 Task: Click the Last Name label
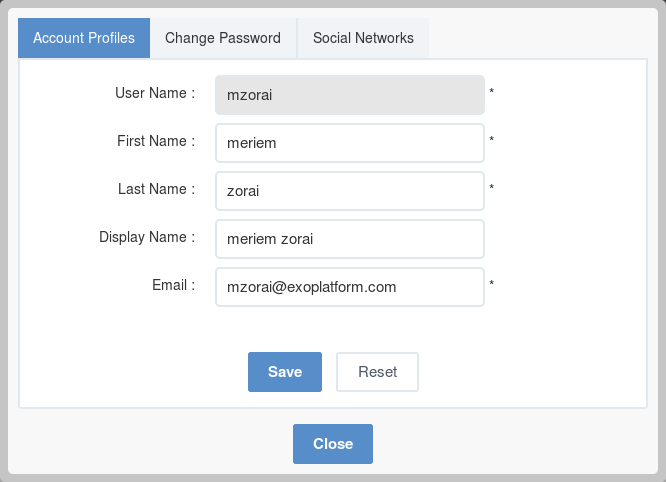tap(156, 189)
